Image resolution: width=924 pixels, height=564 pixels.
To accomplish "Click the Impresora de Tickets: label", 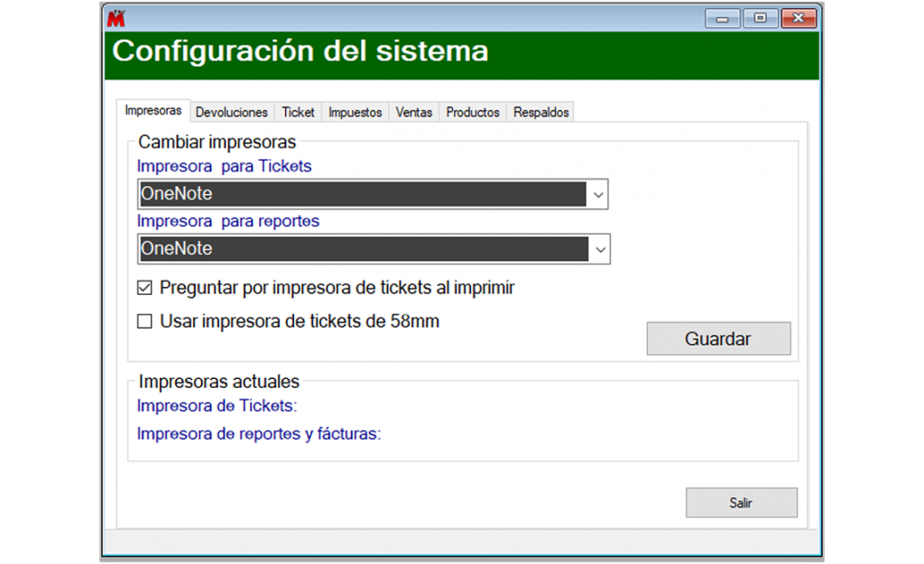I will pyautogui.click(x=217, y=405).
